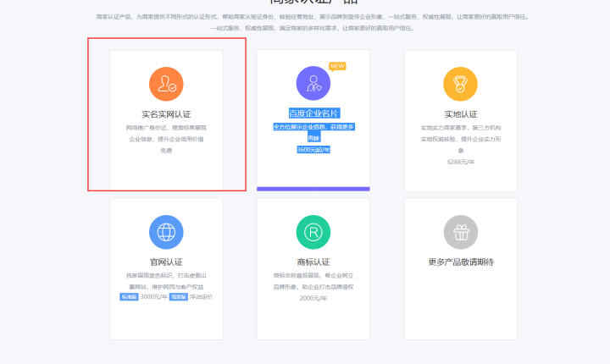Screen dimensions: 610x364
Task: Click 官网认证 description starting 独家展现蓝色标识
Action: 166,281
